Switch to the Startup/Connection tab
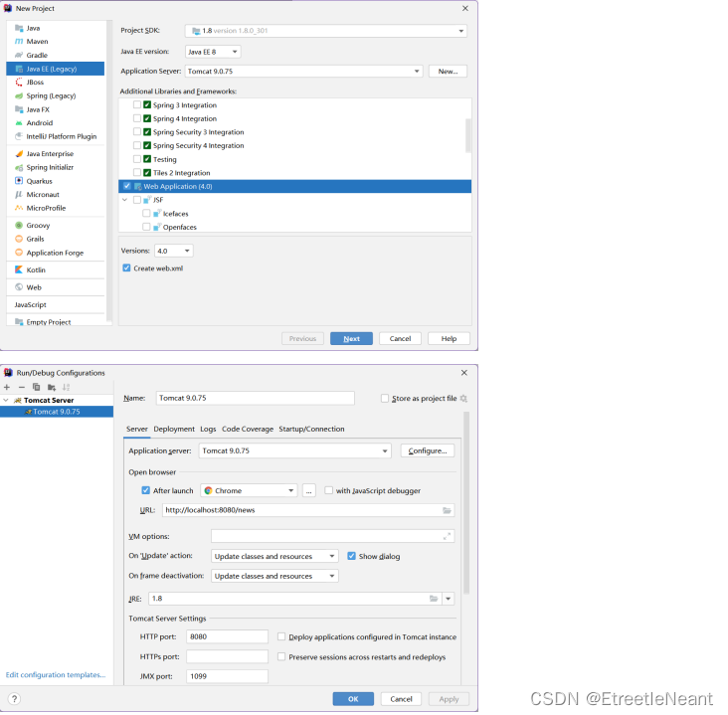 pos(311,429)
